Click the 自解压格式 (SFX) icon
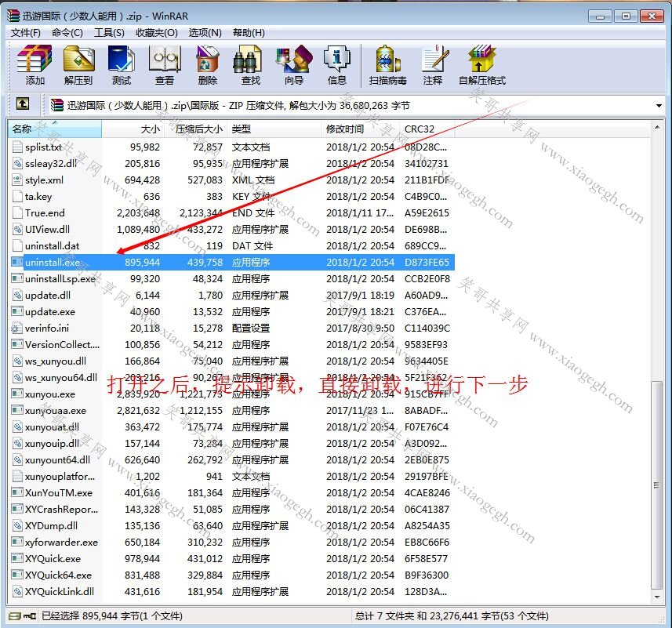The width and height of the screenshot is (672, 628). point(482,65)
